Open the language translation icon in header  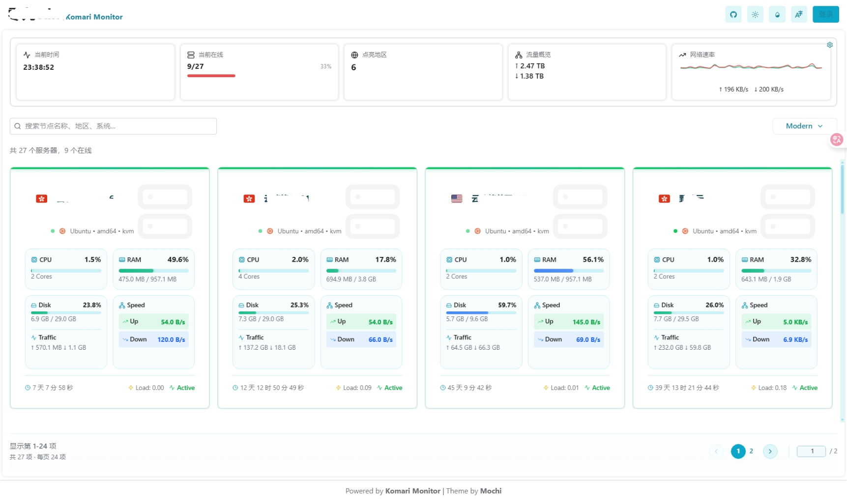pyautogui.click(x=799, y=15)
